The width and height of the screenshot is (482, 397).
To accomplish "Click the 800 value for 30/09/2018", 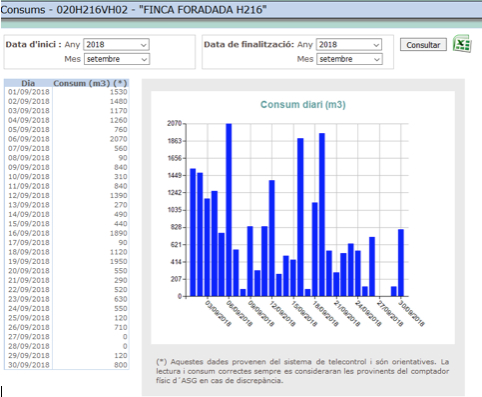I will [121, 365].
